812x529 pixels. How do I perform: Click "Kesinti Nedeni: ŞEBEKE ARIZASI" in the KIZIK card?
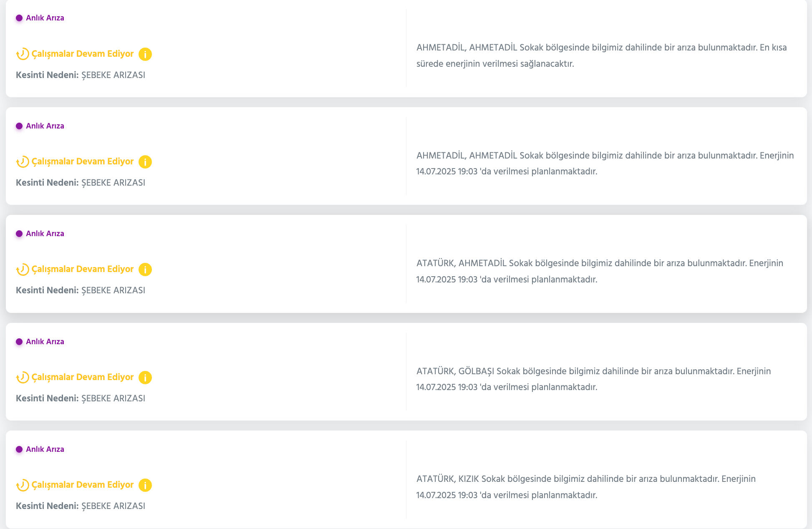point(81,506)
